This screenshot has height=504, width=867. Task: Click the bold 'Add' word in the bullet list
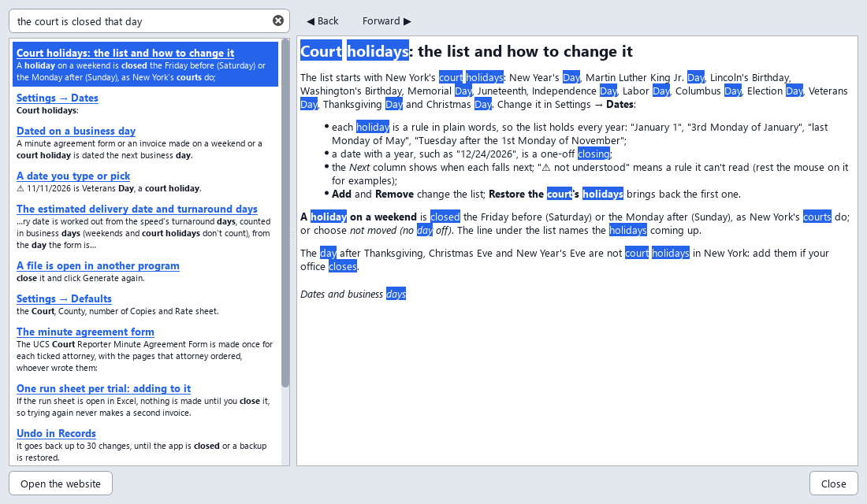(x=341, y=194)
